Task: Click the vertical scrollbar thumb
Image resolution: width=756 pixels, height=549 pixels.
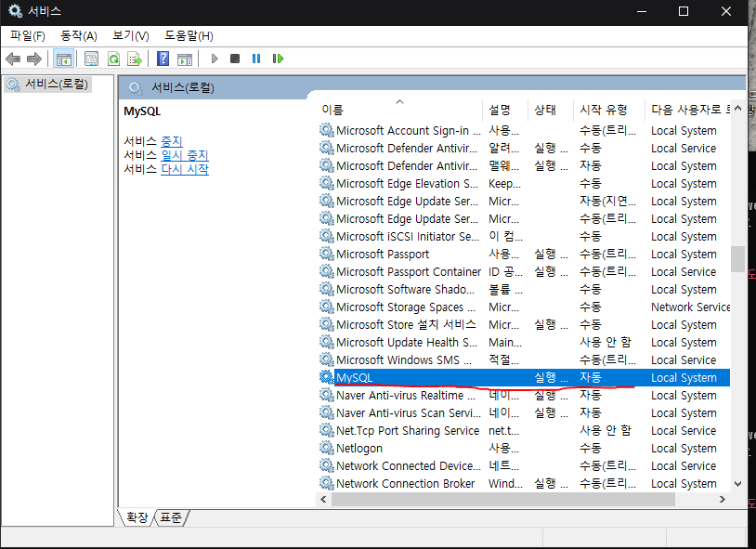Action: tap(737, 259)
